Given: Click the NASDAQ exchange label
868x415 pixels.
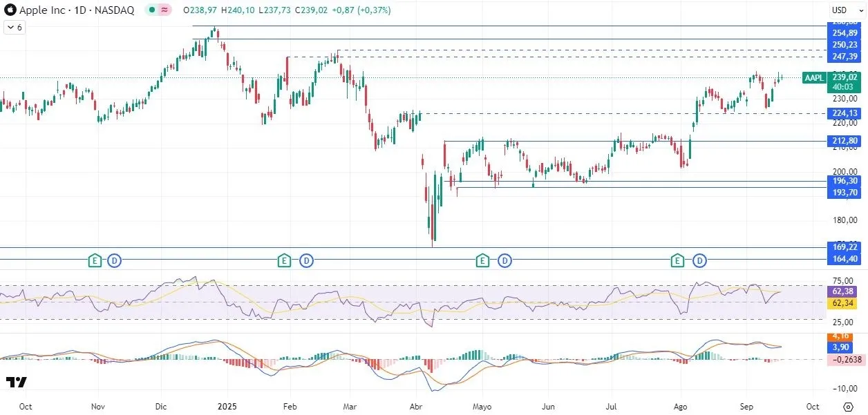Looking at the screenshot, I should pyautogui.click(x=115, y=10).
